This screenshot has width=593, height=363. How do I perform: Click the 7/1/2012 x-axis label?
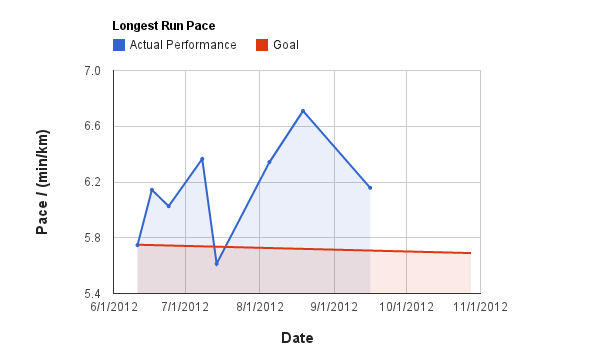[185, 307]
